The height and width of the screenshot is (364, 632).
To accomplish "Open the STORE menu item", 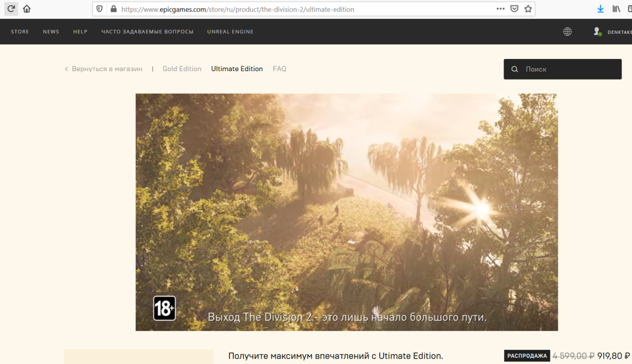I will [20, 32].
